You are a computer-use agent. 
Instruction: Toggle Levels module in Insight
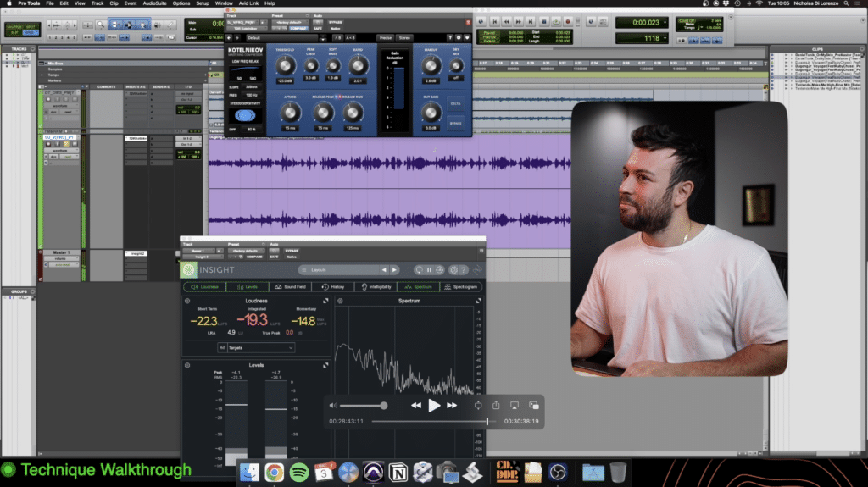[x=248, y=286]
